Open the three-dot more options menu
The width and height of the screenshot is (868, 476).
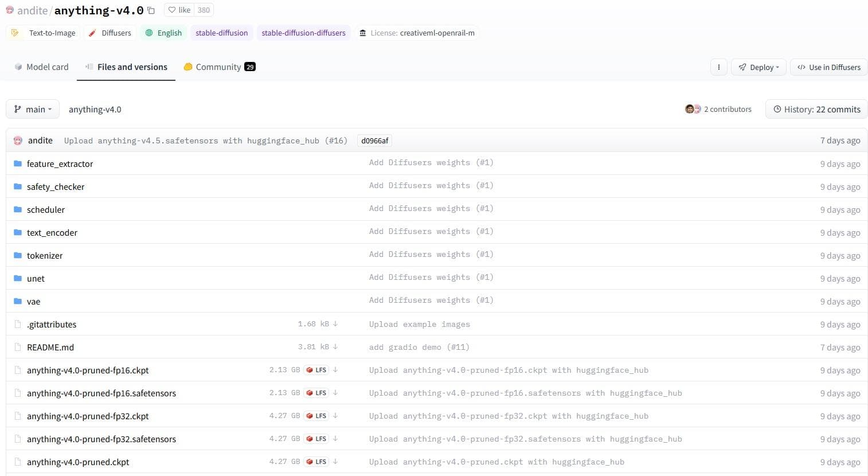tap(718, 67)
